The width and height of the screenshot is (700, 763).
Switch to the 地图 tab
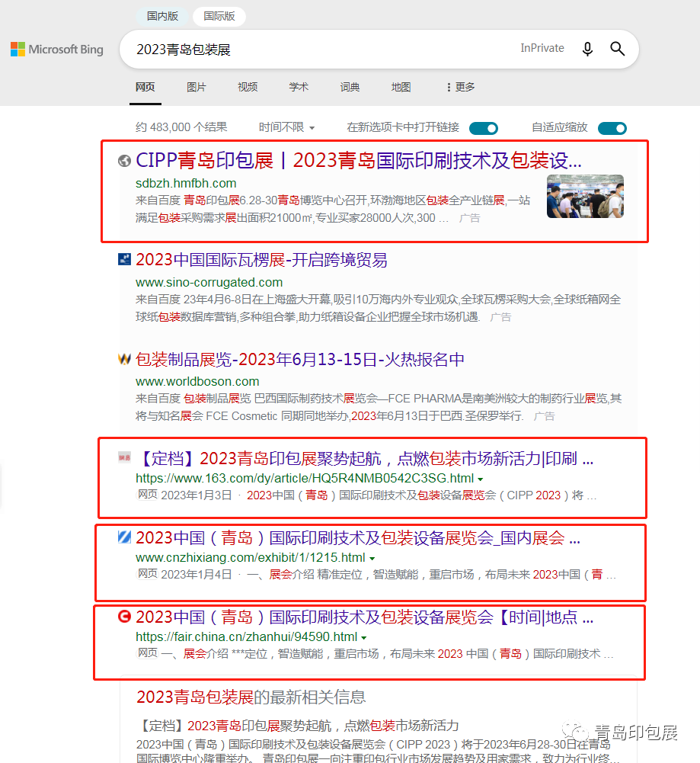(401, 87)
